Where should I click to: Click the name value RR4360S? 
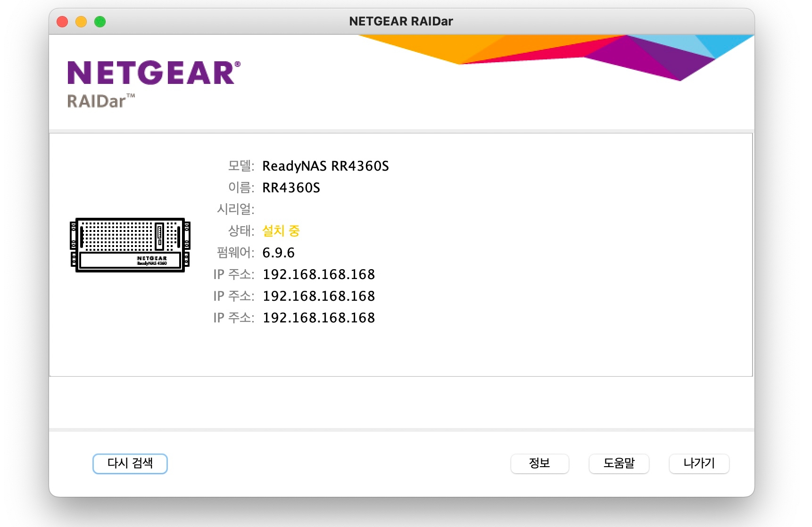click(291, 188)
